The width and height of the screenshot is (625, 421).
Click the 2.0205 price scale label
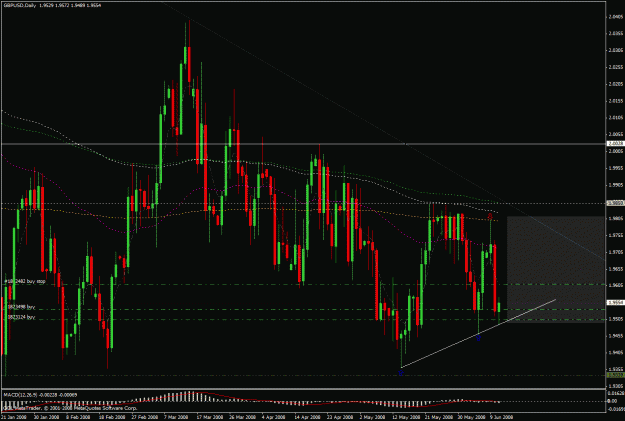coord(616,84)
